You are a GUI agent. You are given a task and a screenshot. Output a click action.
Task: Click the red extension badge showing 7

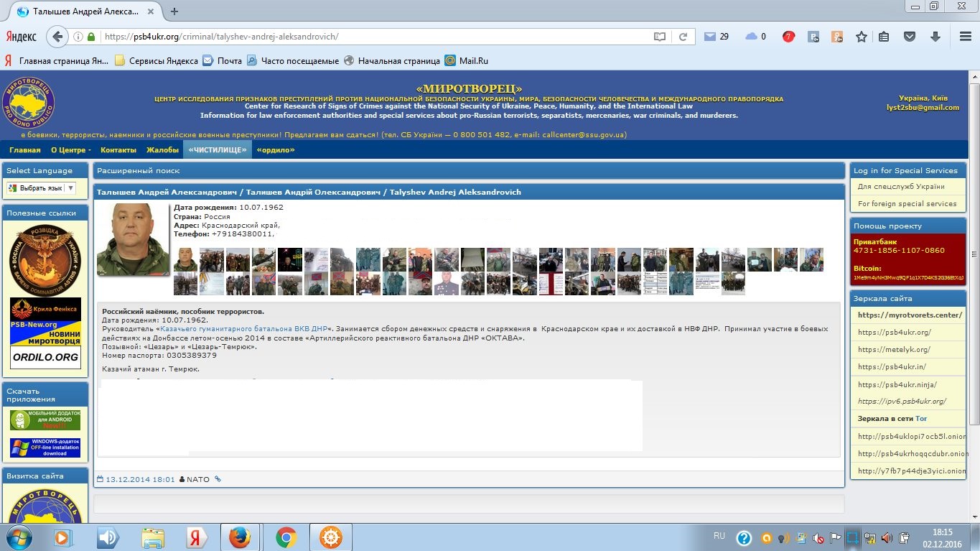click(x=788, y=37)
